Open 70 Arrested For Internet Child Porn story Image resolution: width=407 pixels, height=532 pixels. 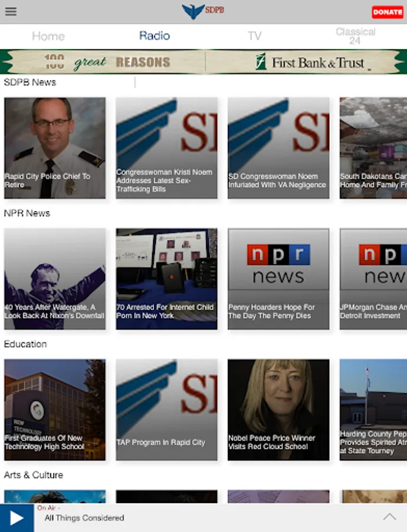coord(167,279)
